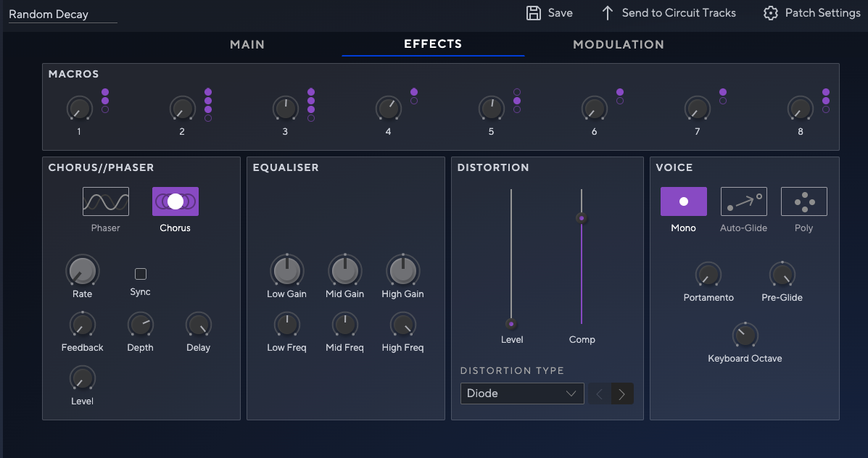Toggle Macro 8's top modulation indicator
This screenshot has height=458, width=868.
pos(825,92)
